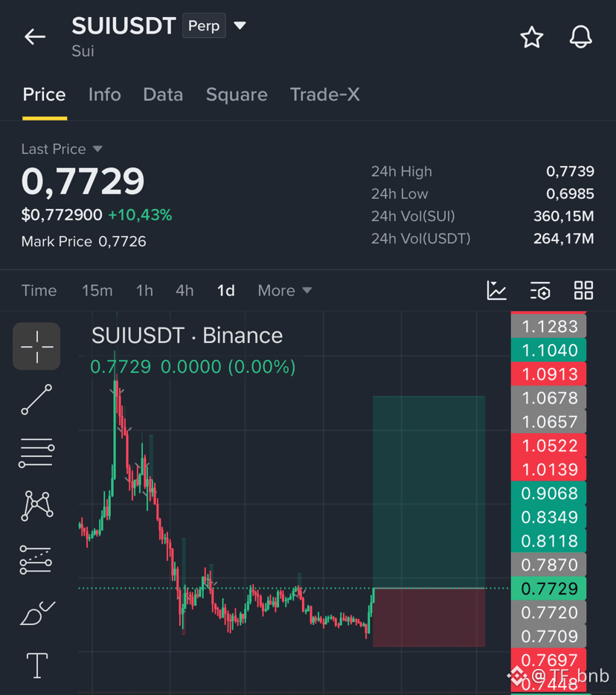Click the green profit zone of position
The image size is (616, 695).
(429, 491)
